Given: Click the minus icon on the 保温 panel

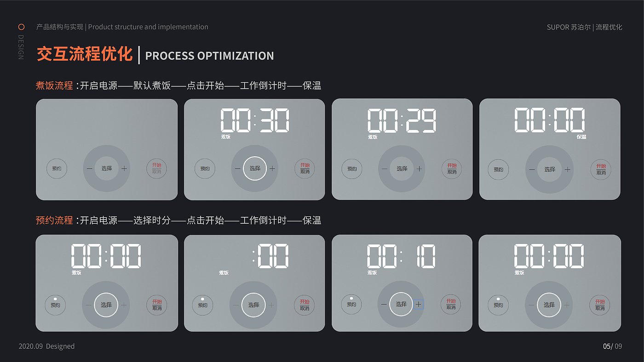Looking at the screenshot, I should coord(532,170).
